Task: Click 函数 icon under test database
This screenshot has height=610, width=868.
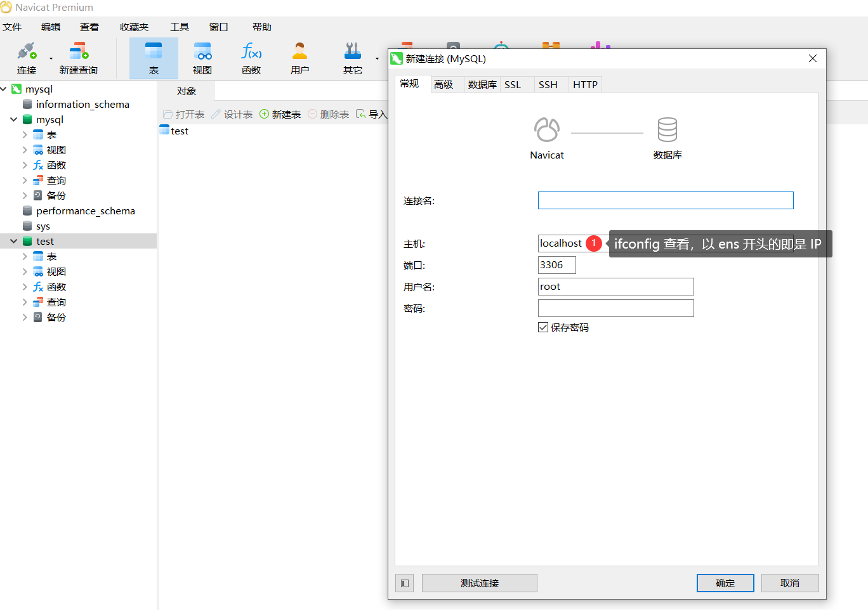Action: (x=38, y=287)
